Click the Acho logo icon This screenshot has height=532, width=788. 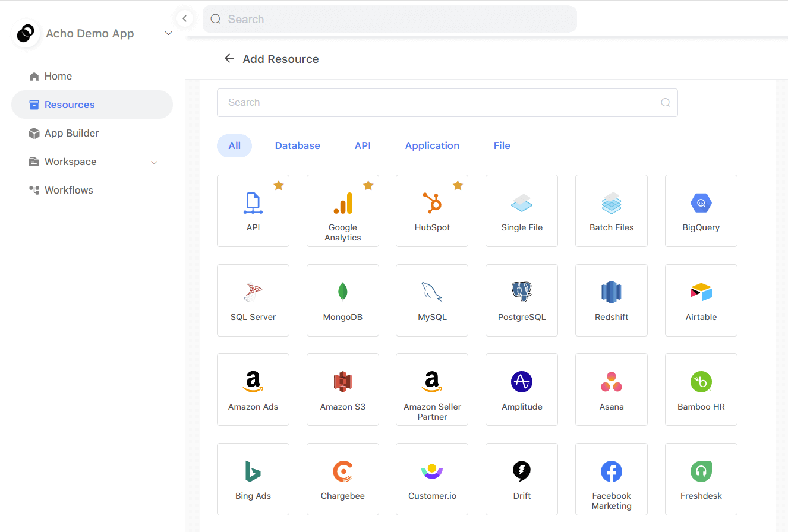click(x=26, y=34)
